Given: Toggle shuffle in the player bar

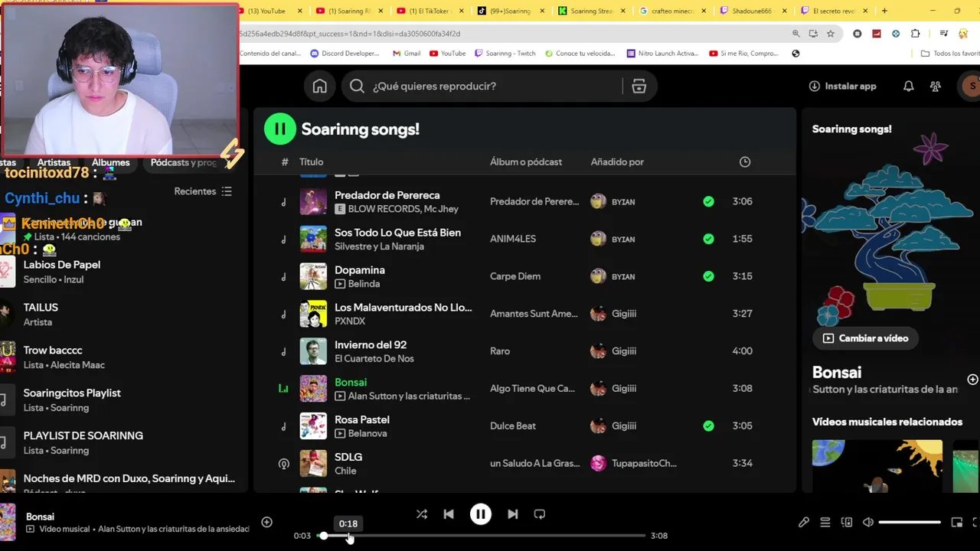Looking at the screenshot, I should pos(422,514).
